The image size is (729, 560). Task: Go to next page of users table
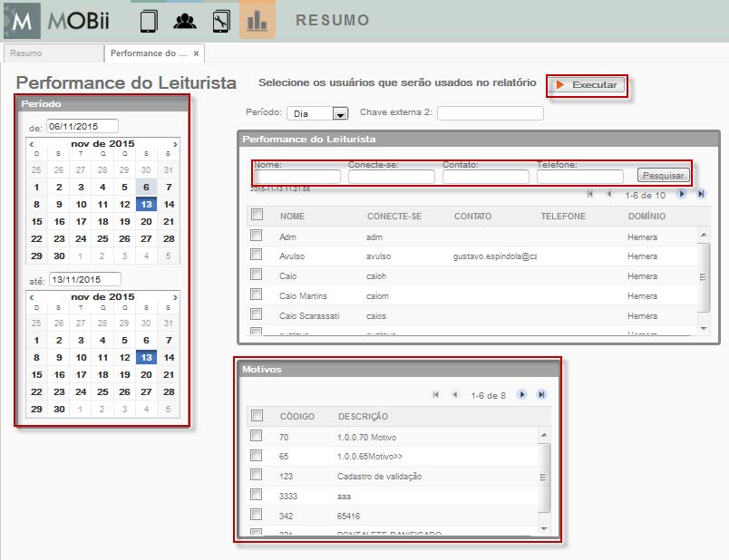point(682,194)
